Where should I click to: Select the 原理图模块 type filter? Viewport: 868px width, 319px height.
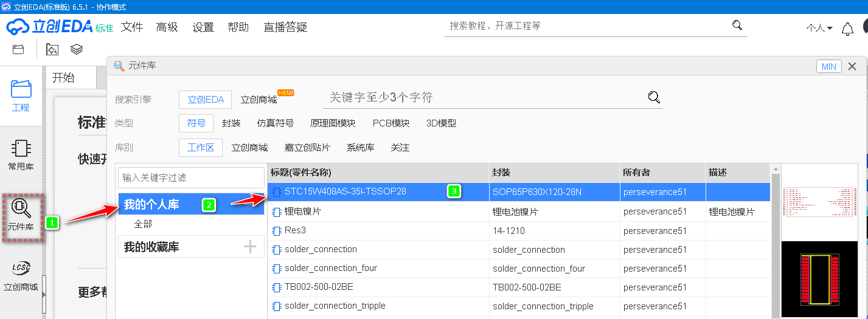click(333, 123)
